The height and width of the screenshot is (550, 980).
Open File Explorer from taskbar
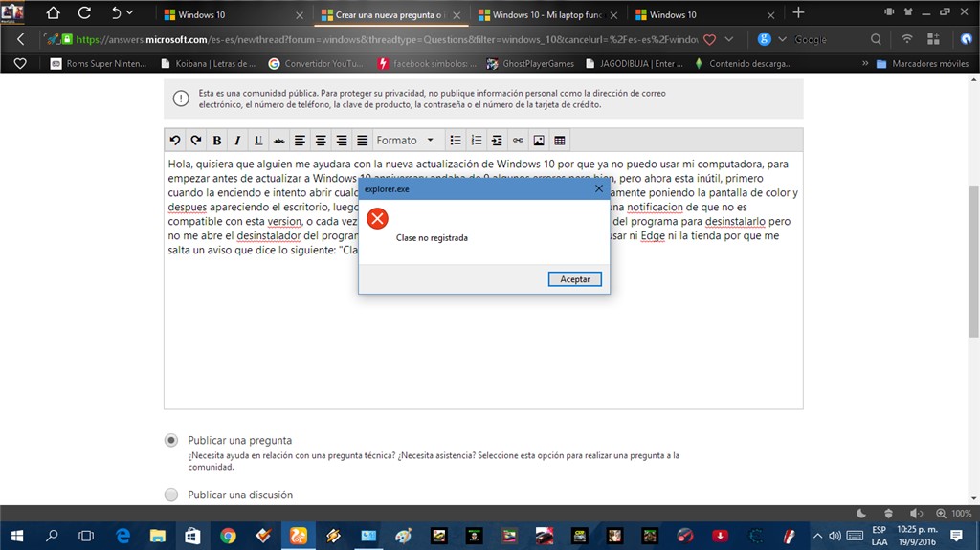(158, 536)
